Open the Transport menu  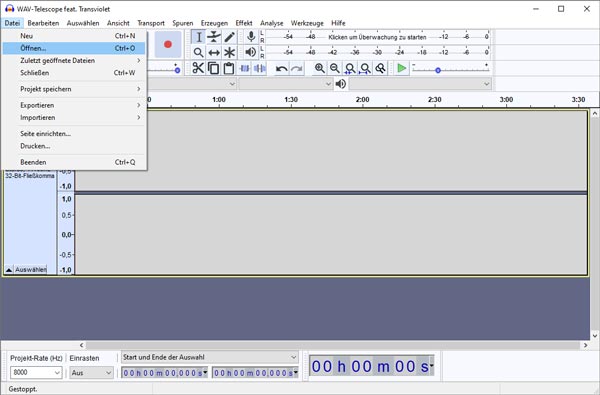point(151,23)
